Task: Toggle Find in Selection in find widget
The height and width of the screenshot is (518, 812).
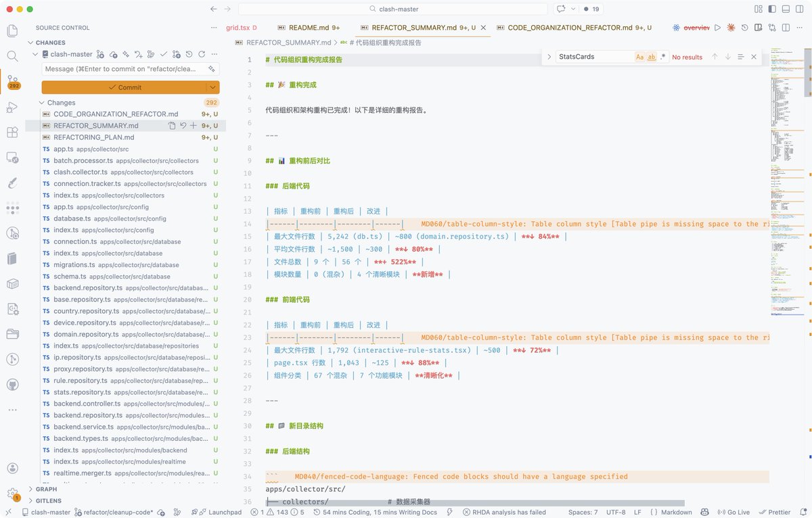Action: [x=741, y=57]
